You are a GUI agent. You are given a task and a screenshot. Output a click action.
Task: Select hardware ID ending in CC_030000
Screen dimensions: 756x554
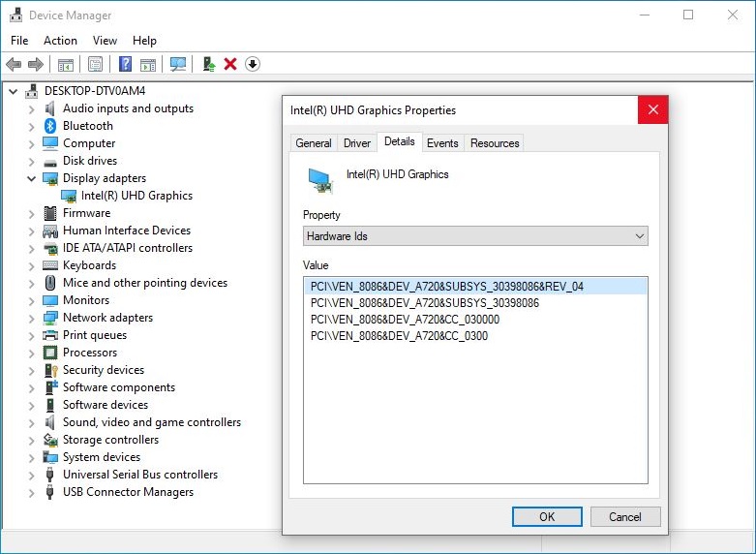(405, 320)
